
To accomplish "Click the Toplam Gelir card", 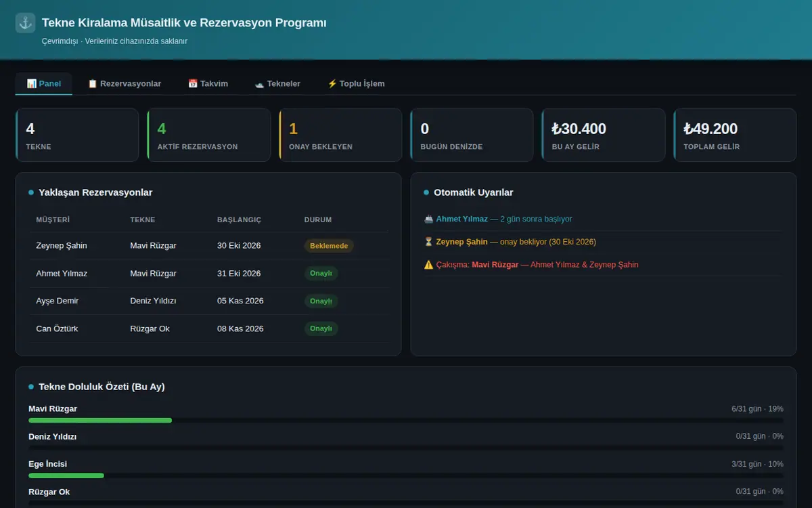I will (736, 135).
